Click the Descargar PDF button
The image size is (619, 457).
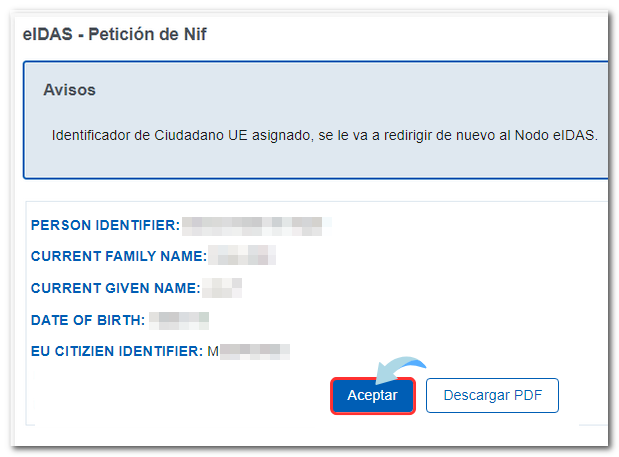[492, 395]
